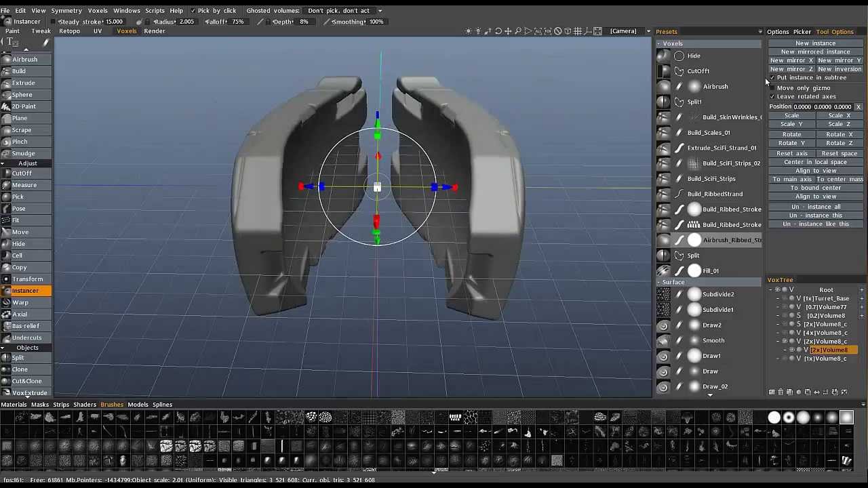Select the Airbrush tool in left panel
The image size is (868, 488).
click(x=25, y=60)
